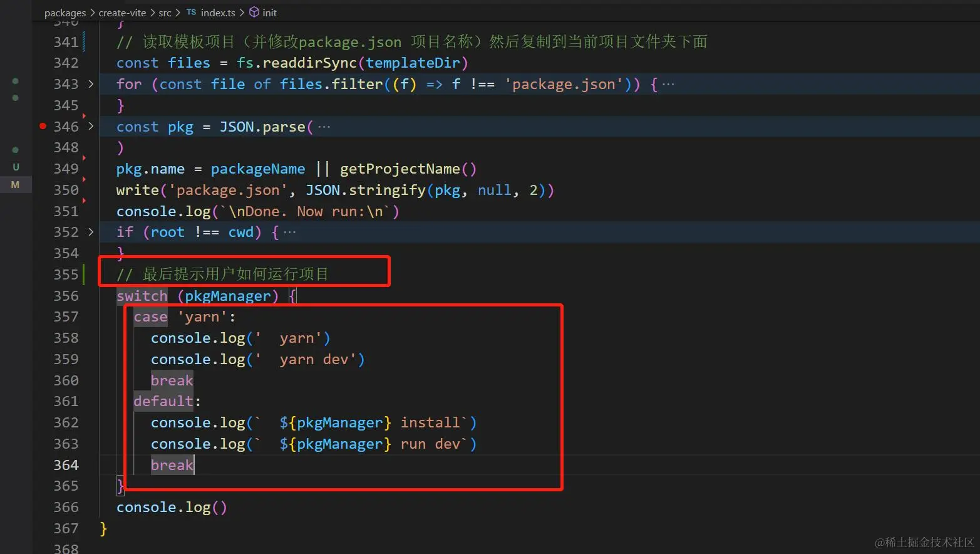980x554 pixels.
Task: Click 'getProjectName' call on line 349
Action: (x=400, y=169)
